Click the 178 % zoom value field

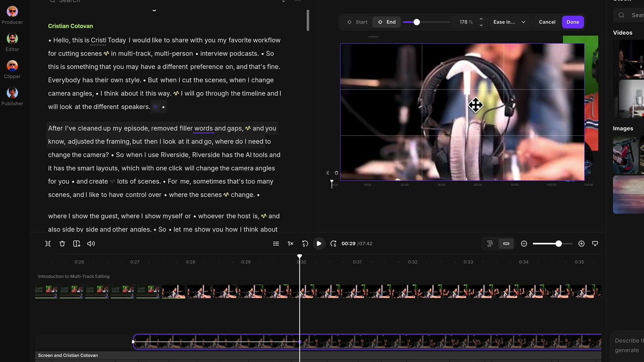coord(466,22)
